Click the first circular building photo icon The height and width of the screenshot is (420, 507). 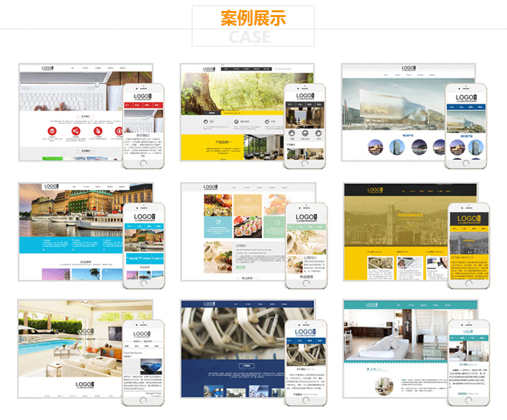(x=375, y=147)
